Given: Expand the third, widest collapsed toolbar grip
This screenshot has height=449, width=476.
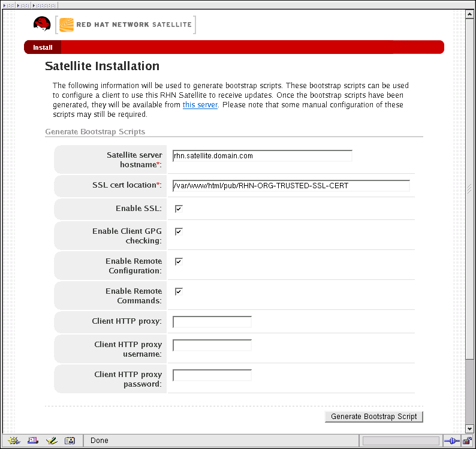Looking at the screenshot, I should tap(44, 5).
